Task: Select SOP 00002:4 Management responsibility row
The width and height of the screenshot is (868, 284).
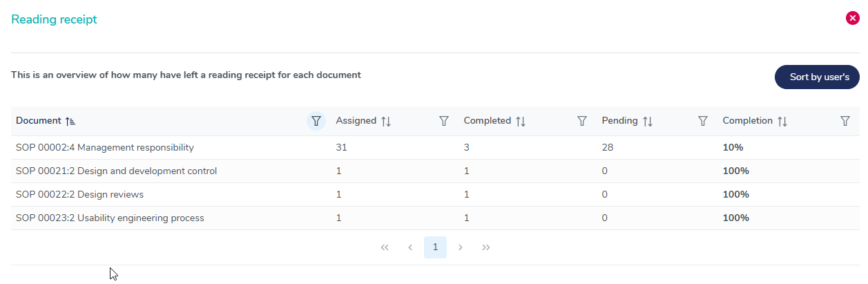Action: 105,147
